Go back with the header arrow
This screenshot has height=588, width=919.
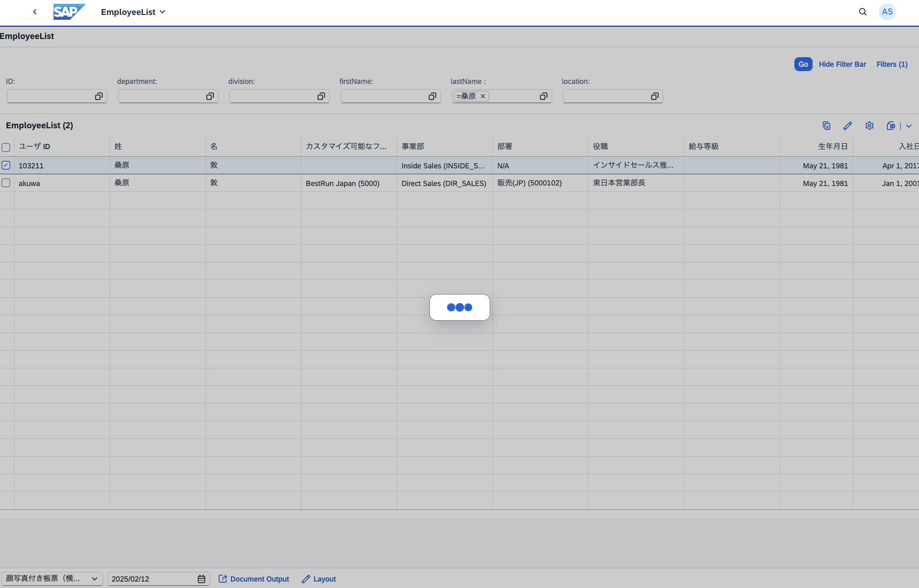click(x=35, y=12)
